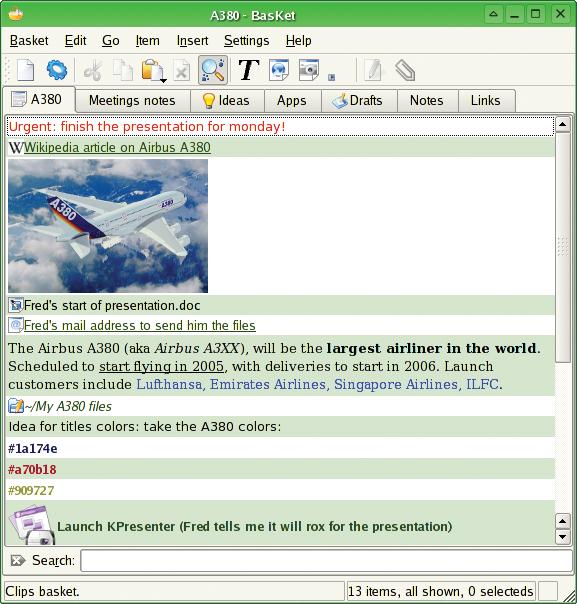This screenshot has height=604, width=577.
Task: Open the Insert menu
Action: coord(192,40)
